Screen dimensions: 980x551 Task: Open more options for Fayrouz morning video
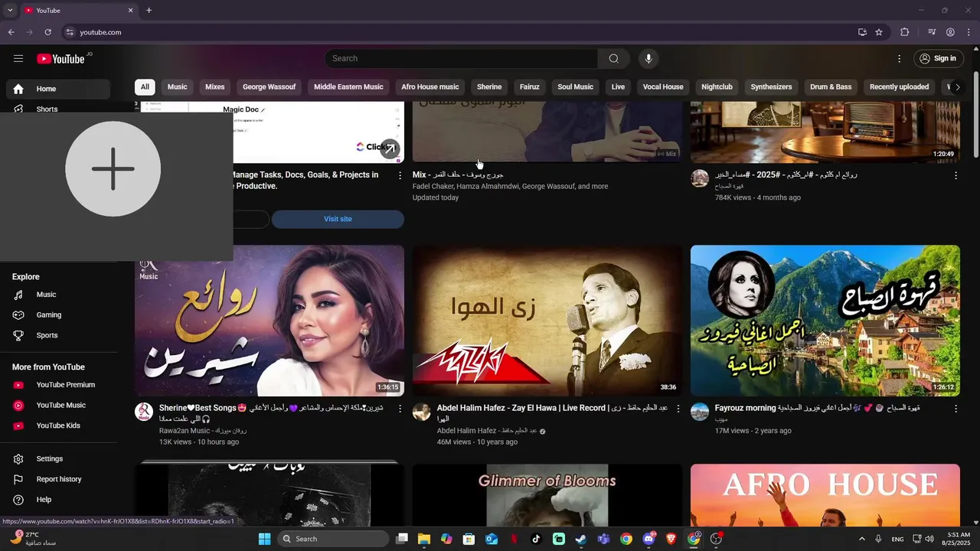click(955, 409)
